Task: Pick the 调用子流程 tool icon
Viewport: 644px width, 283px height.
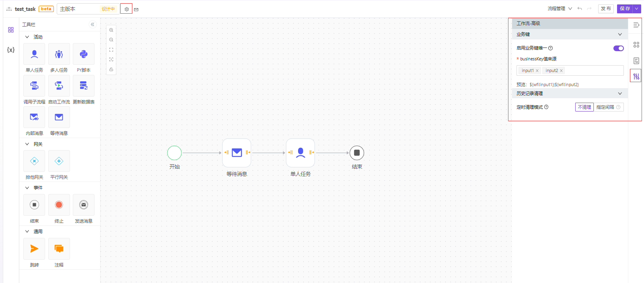Action: tap(34, 86)
